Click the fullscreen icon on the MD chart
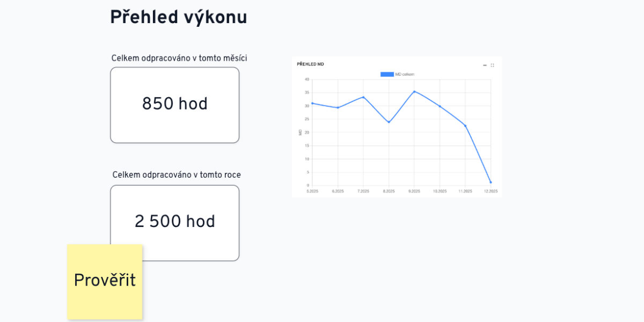 [x=492, y=65]
